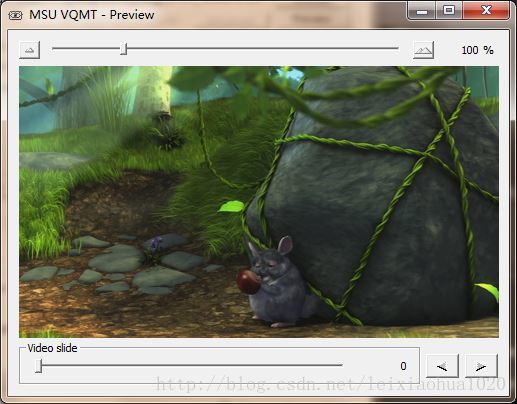Click the Video slide position thumb
517x404 pixels.
(39, 366)
